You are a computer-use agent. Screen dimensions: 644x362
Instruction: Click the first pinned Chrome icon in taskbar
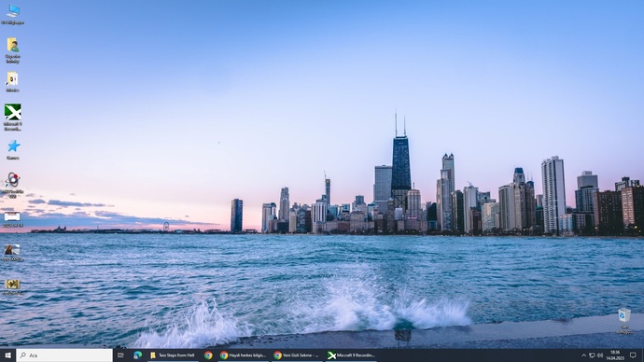(208, 355)
